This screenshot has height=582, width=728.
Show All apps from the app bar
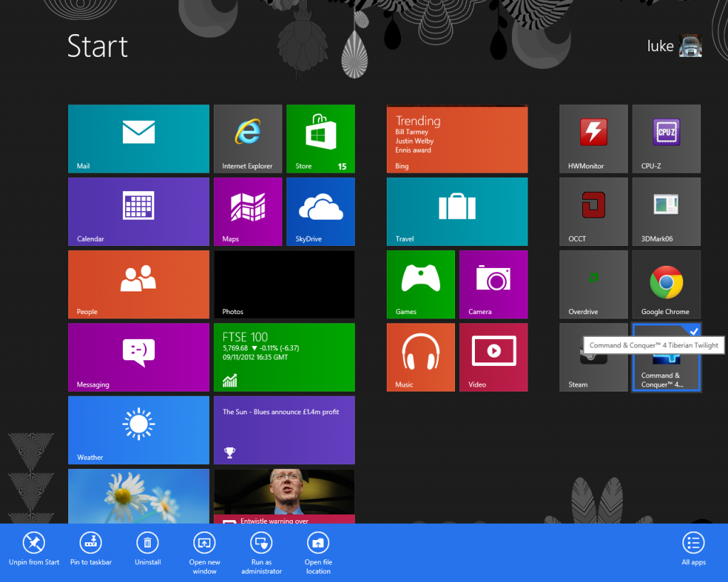pos(694,549)
